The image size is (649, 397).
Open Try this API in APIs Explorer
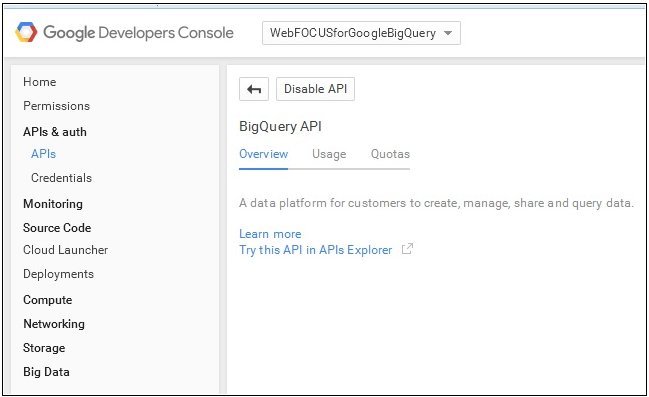click(x=315, y=250)
